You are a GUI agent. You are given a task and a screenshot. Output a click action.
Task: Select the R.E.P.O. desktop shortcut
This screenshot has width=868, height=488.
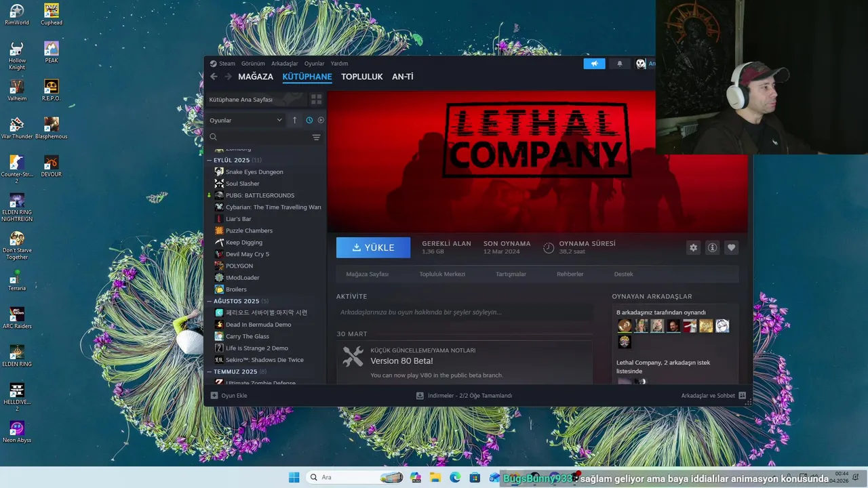click(52, 90)
